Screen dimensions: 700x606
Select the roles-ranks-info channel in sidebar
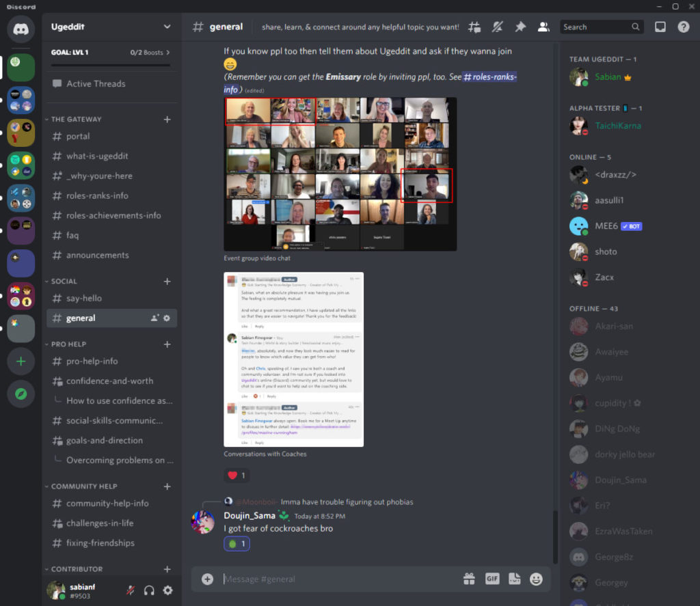click(111, 195)
